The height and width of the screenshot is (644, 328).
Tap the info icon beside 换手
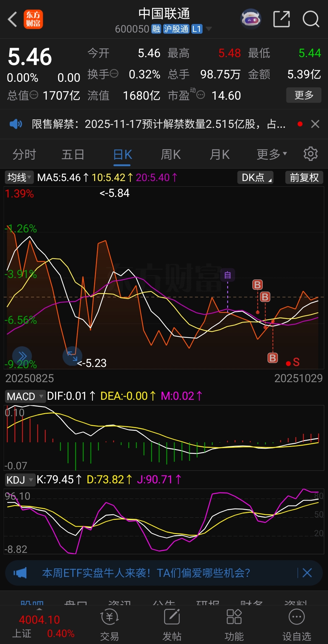click(x=114, y=74)
